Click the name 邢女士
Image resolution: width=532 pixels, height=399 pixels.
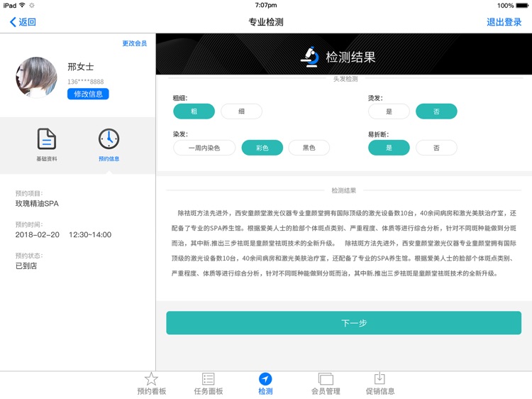pos(80,67)
